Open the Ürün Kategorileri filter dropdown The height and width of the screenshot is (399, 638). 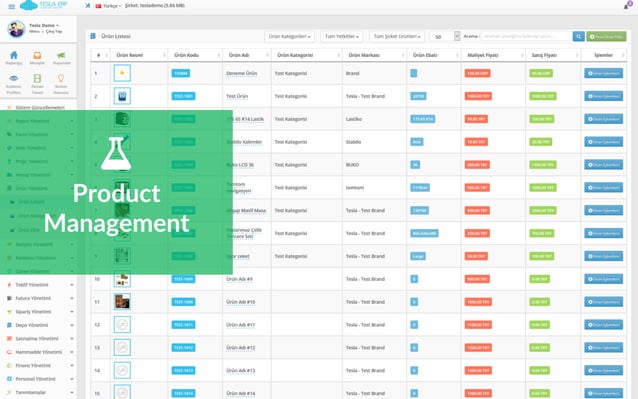tap(289, 36)
